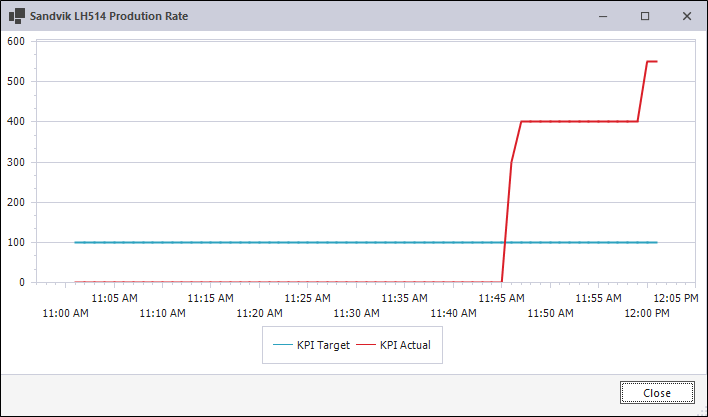Close the window using the title bar X
The height and width of the screenshot is (417, 708).
tap(687, 16)
